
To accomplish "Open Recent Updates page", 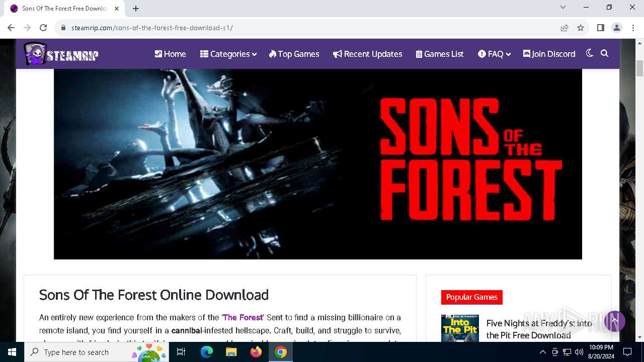I will 367,54.
